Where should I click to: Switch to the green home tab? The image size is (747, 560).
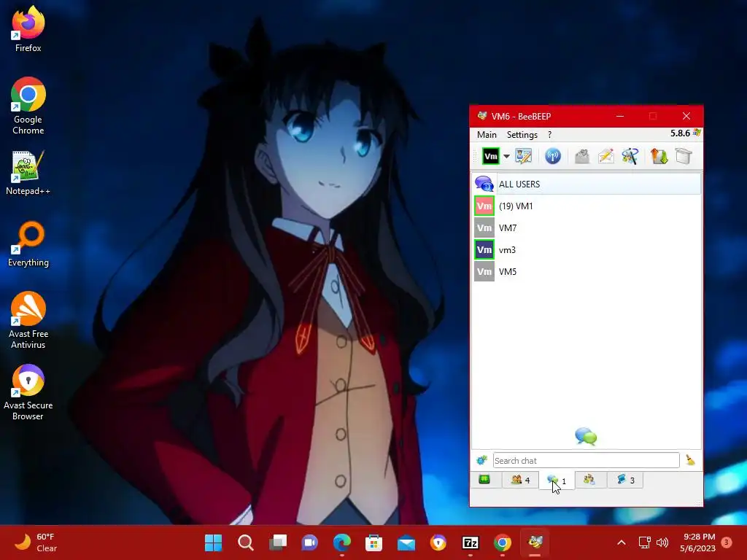[x=484, y=480]
